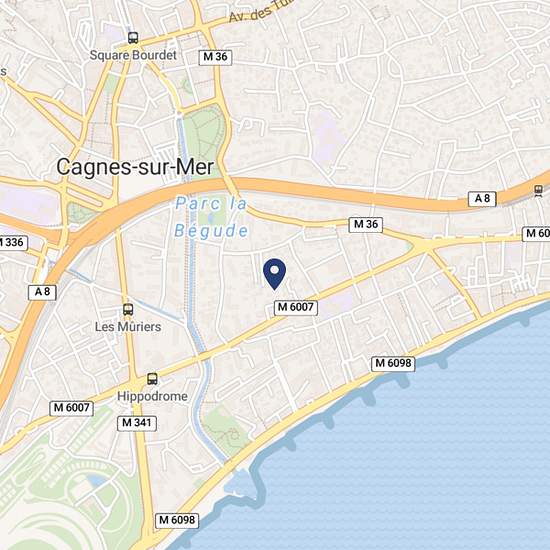Click the Parc la Bégude label

[x=211, y=217]
